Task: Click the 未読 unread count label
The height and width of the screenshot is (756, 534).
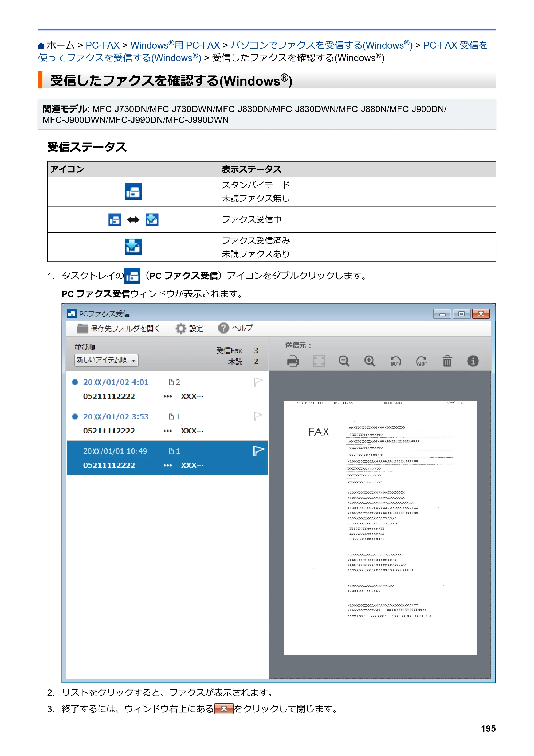Action: pos(235,361)
